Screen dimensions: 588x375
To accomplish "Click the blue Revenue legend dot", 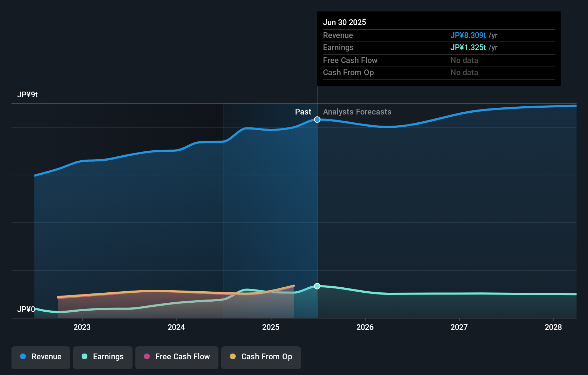I will click(x=23, y=357).
